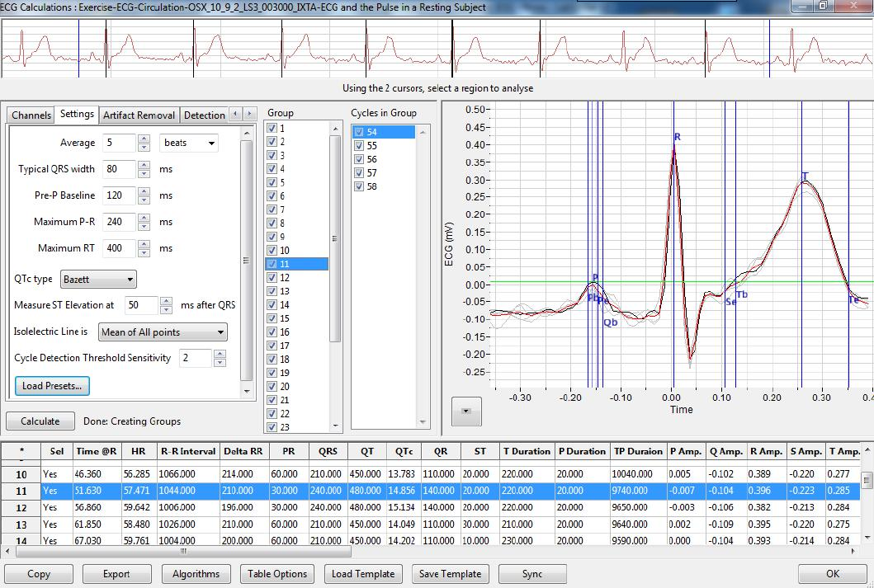Open the Channels tab
Image resolution: width=874 pixels, height=588 pixels.
click(31, 115)
